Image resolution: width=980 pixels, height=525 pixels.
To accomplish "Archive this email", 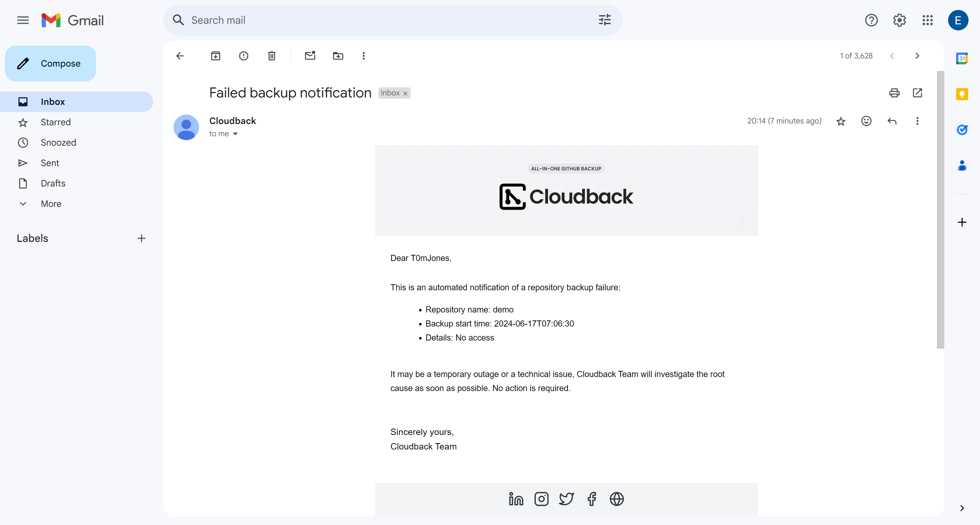I will click(x=216, y=56).
